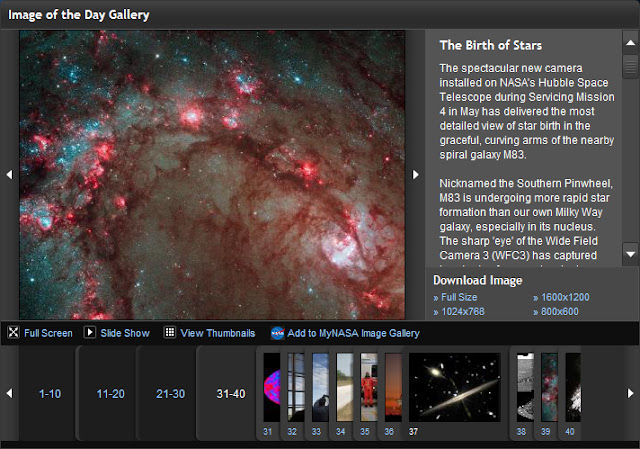
Task: Download the 800x600 image
Action: click(560, 312)
